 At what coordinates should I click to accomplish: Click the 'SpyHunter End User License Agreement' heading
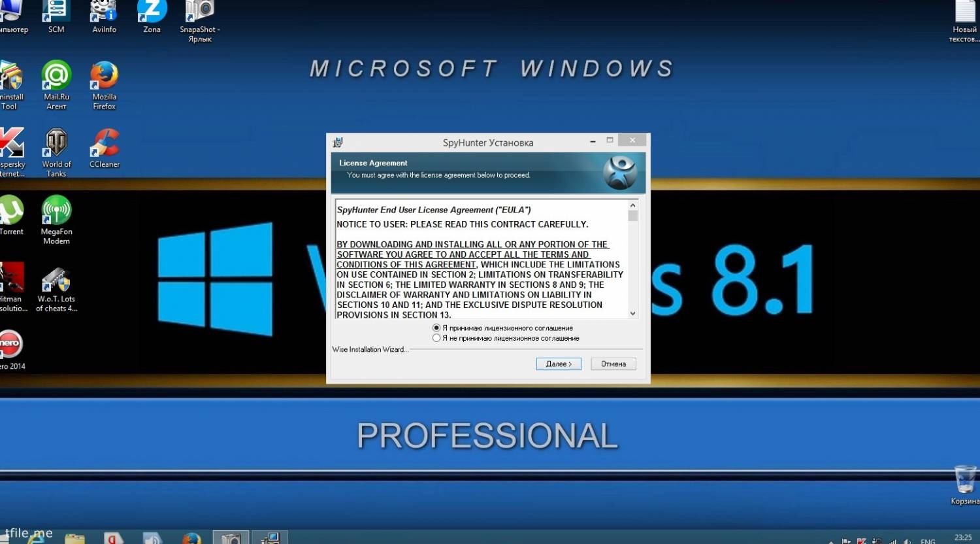(x=434, y=210)
